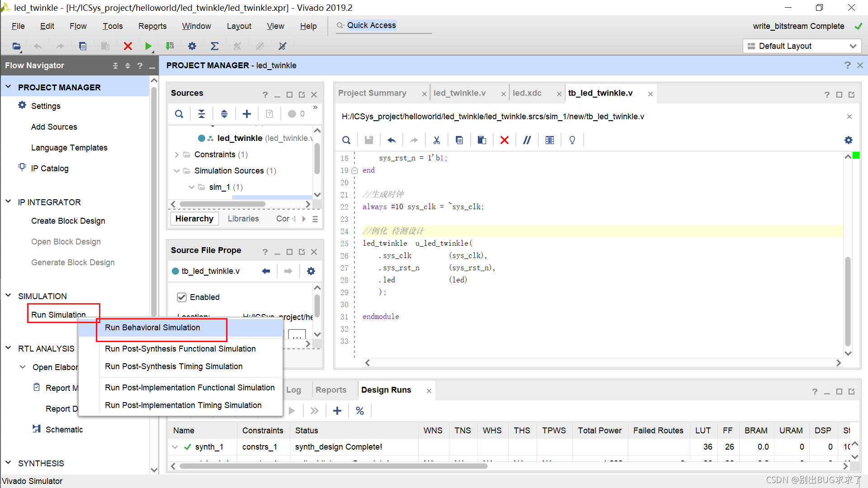The height and width of the screenshot is (488, 868).
Task: Select Run Behavioral Simulation menu entry
Action: pyautogui.click(x=152, y=328)
